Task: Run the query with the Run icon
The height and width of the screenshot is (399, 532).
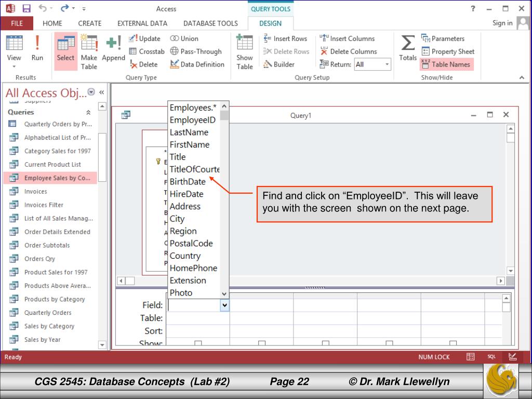Action: click(x=37, y=48)
